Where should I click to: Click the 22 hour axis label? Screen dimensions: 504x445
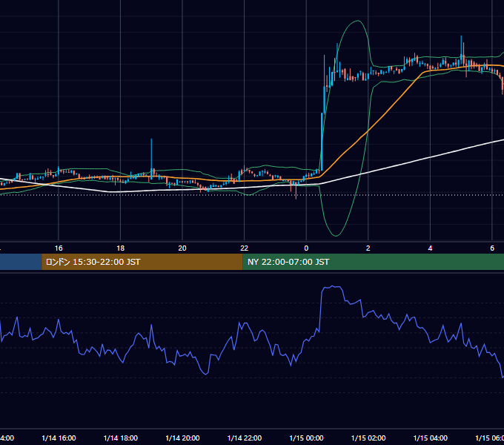point(245,248)
